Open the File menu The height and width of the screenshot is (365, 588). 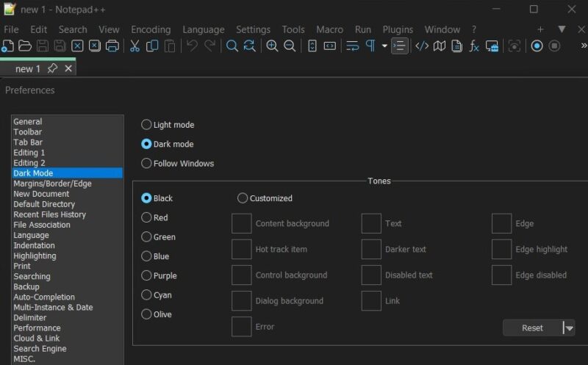(11, 29)
